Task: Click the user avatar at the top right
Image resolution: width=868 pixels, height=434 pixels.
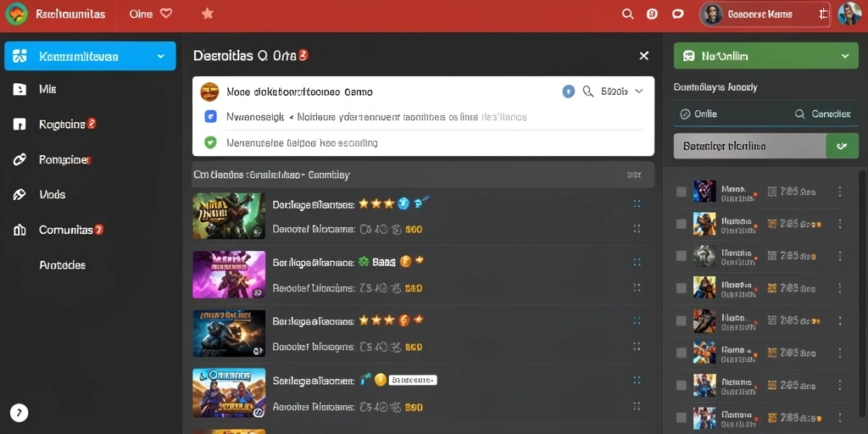Action: (x=849, y=14)
